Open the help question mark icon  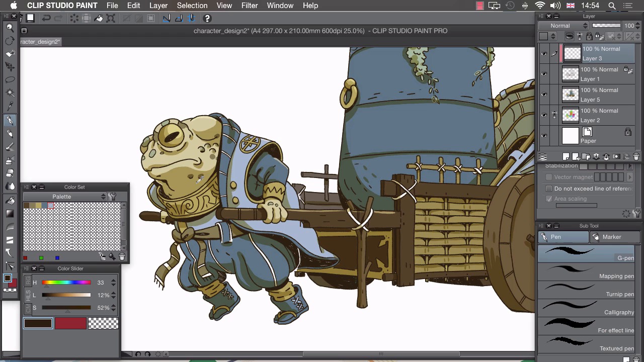click(207, 19)
